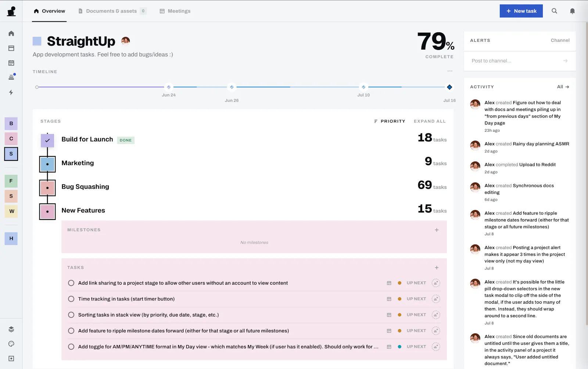Open the home icon in the left sidebar

(11, 33)
